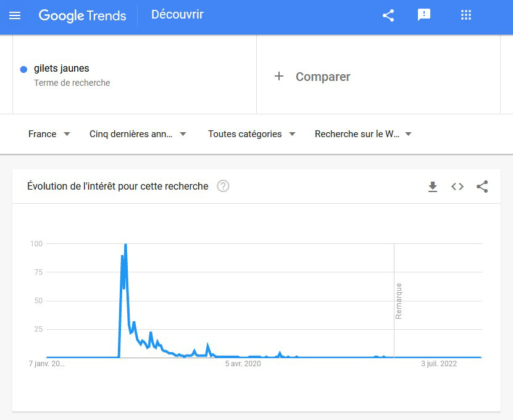513x420 pixels.
Task: Click the share icon in the header
Action: pos(388,15)
